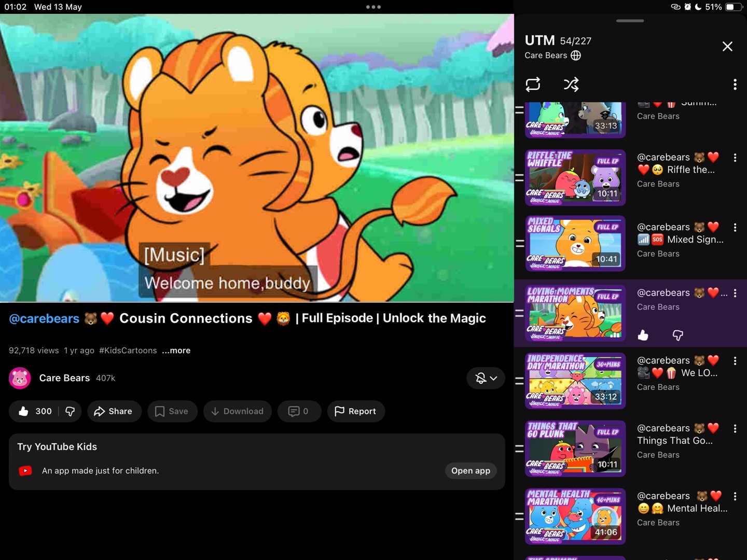Screen dimensions: 747x560
Task: Tap the link icon in status bar
Action: [x=675, y=7]
